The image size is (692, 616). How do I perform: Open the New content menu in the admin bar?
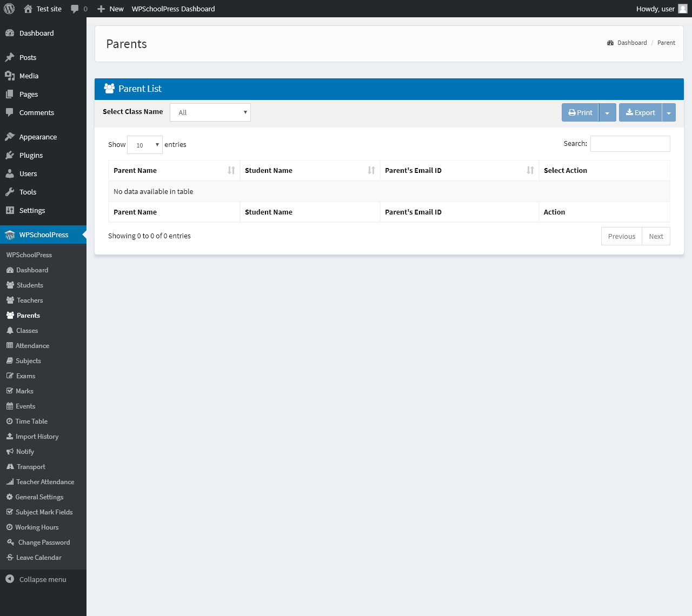pos(110,9)
